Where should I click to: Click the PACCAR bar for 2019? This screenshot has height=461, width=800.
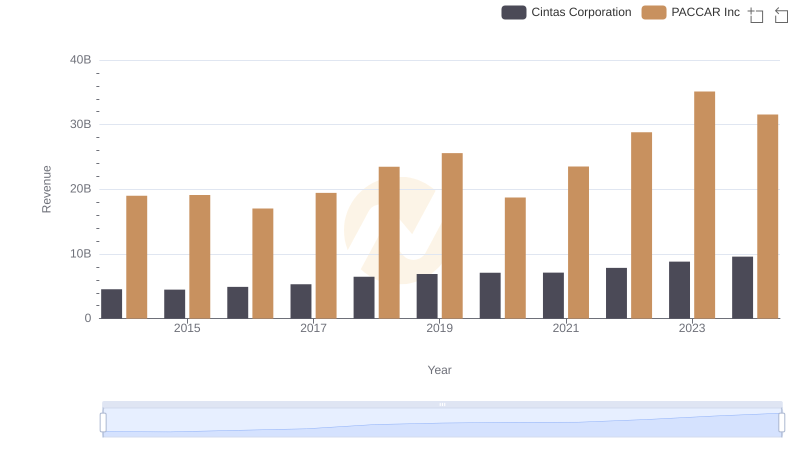click(x=452, y=236)
